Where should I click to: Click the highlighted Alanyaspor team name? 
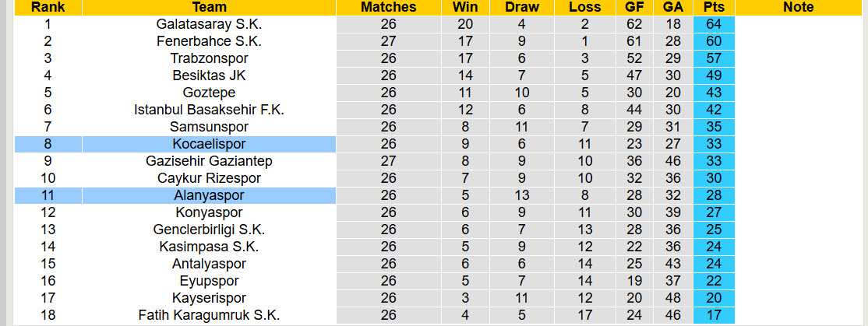click(x=209, y=195)
